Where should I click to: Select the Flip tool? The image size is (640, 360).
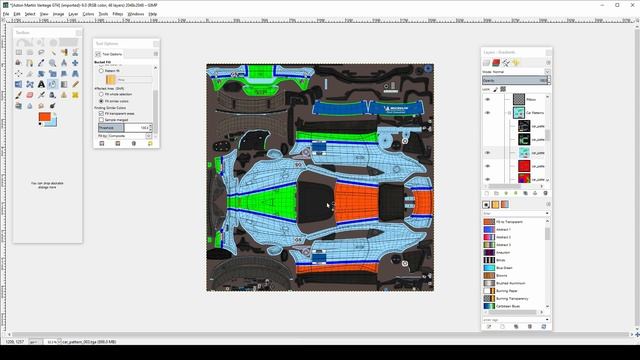(19, 84)
